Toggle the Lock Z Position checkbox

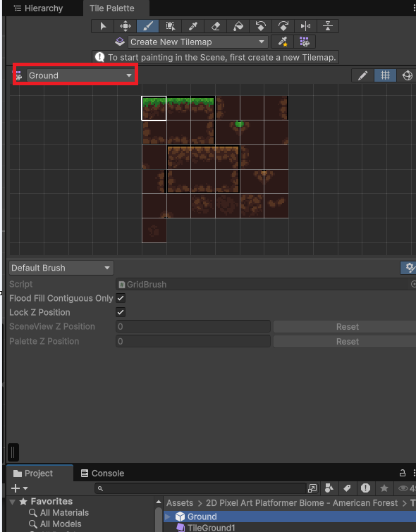pyautogui.click(x=121, y=312)
